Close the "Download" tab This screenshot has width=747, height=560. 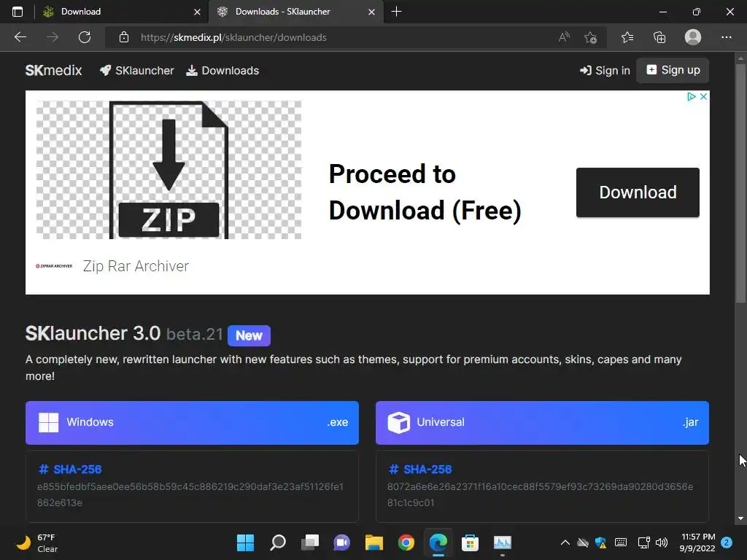click(x=197, y=12)
